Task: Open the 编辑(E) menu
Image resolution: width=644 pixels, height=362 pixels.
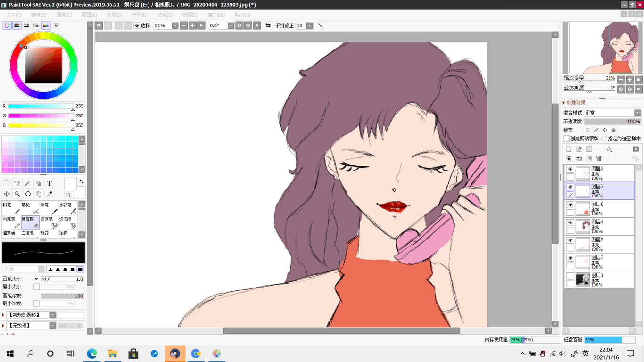Action: [x=39, y=15]
